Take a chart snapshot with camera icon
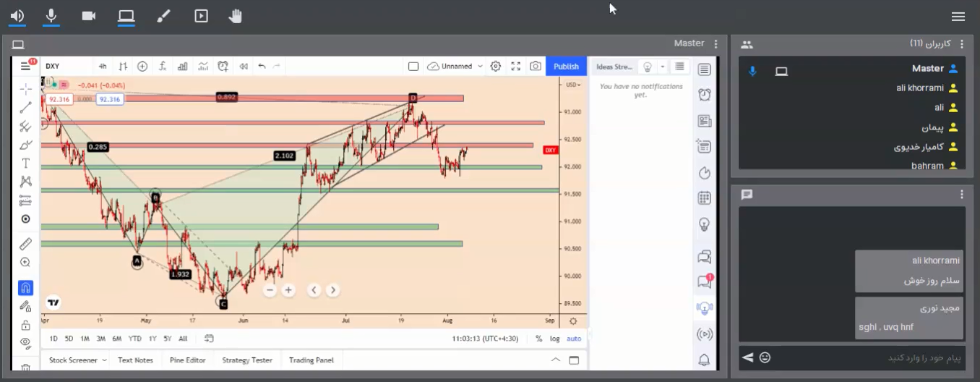Image resolution: width=980 pixels, height=382 pixels. click(535, 67)
